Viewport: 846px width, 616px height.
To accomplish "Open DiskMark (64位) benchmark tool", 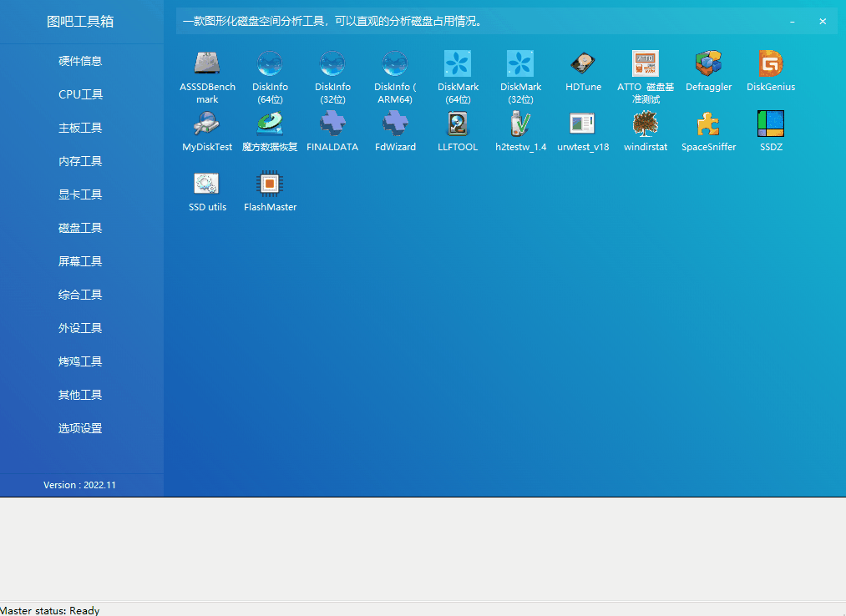I will pyautogui.click(x=458, y=64).
